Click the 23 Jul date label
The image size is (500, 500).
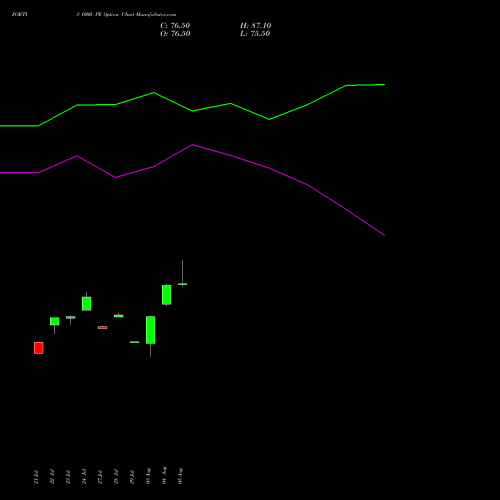click(x=68, y=477)
